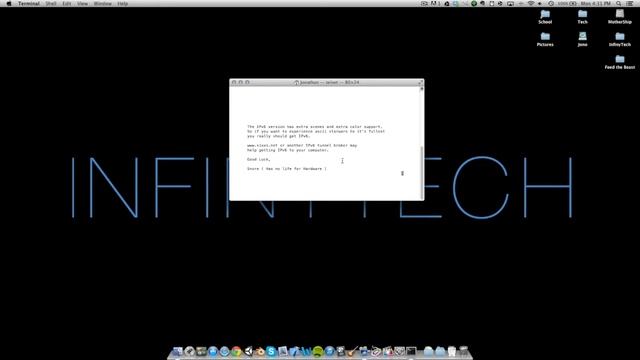This screenshot has height=360, width=640.
Task: Click the Terminal vertical scrollbar thumb
Action: (422, 172)
